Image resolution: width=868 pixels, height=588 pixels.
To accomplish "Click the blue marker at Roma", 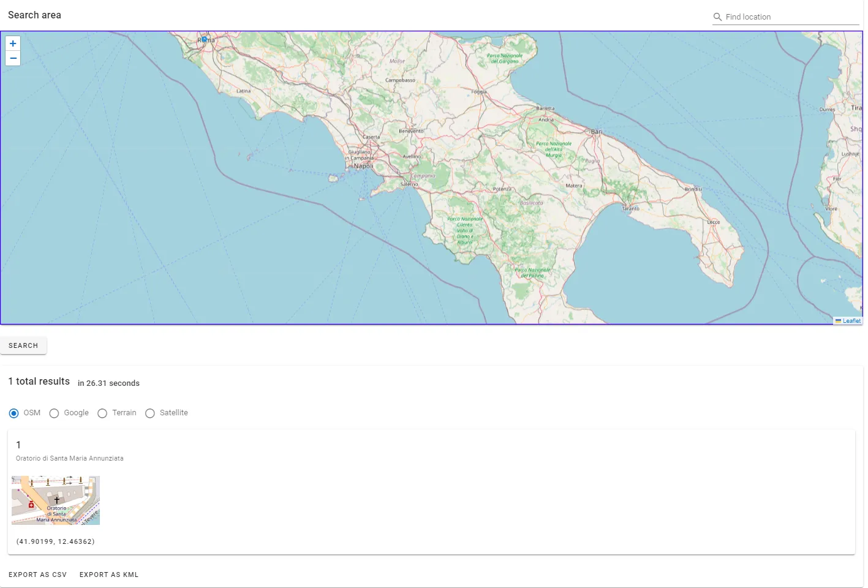I will (x=204, y=39).
